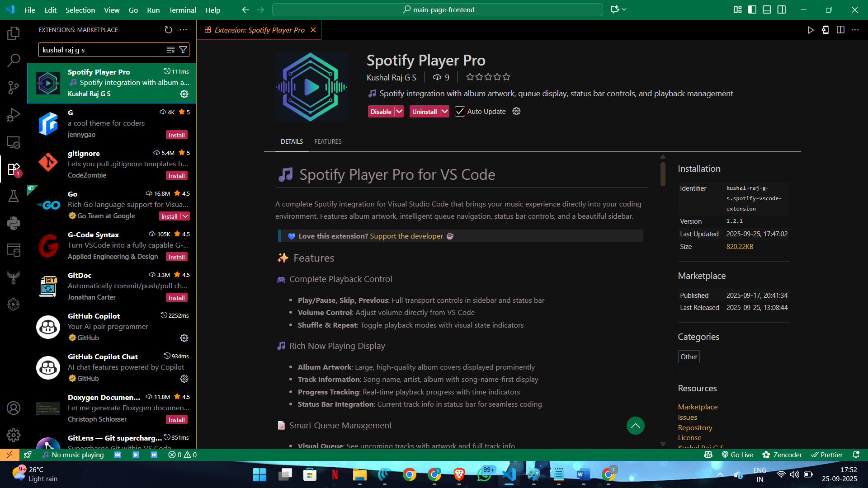Viewport: 868px width, 488px height.
Task: Open the File menu
Action: pyautogui.click(x=30, y=10)
